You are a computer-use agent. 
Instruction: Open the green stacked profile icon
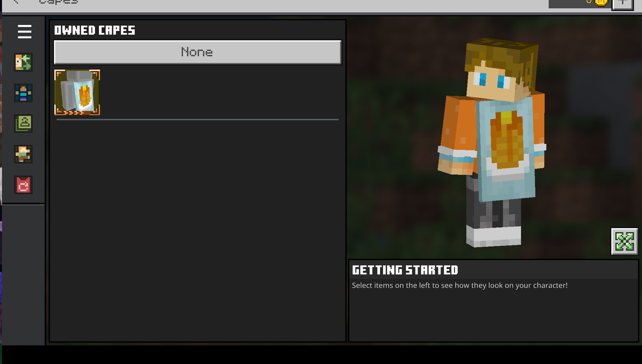pos(23,123)
